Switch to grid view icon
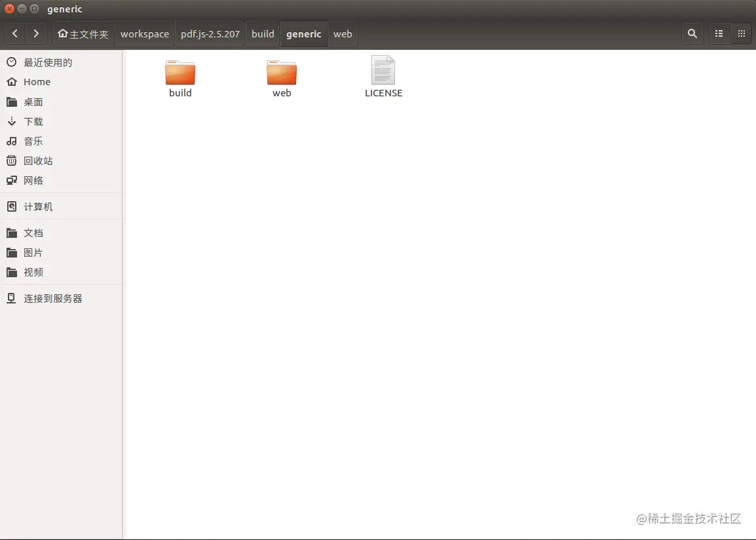756x540 pixels. click(742, 34)
